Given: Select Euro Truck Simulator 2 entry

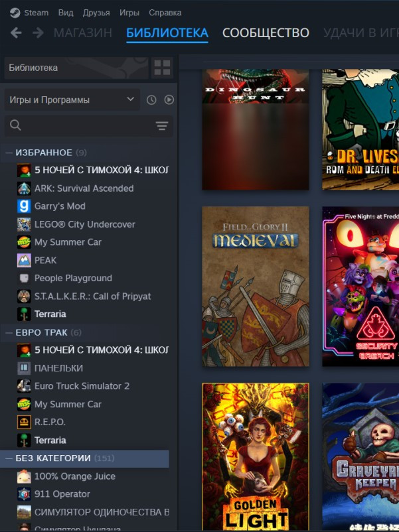Looking at the screenshot, I should [x=82, y=386].
